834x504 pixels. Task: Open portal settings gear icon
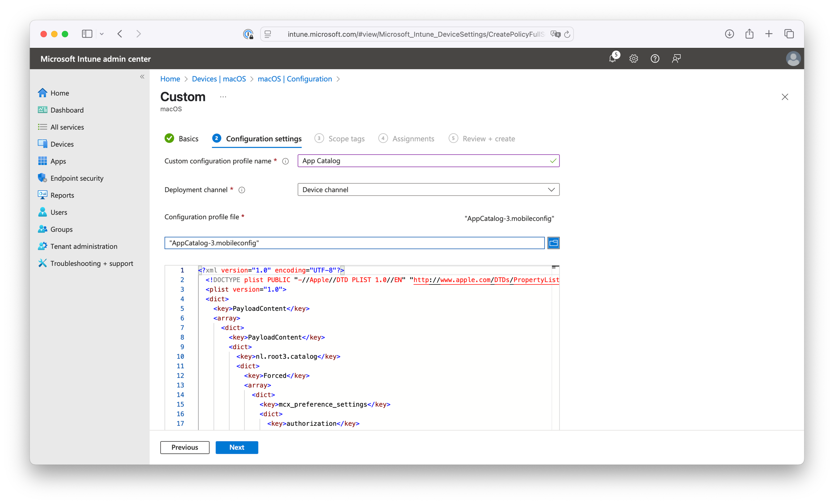tap(633, 59)
